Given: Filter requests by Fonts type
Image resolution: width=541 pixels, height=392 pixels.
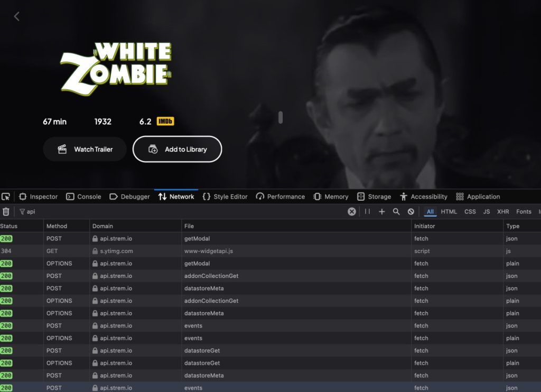Looking at the screenshot, I should (524, 211).
